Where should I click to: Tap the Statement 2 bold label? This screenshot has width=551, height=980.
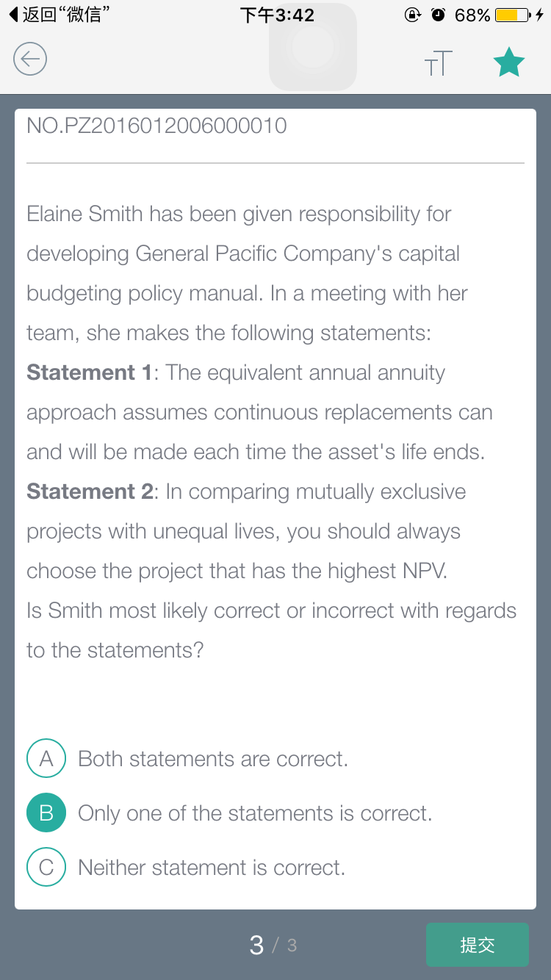pyautogui.click(x=89, y=491)
